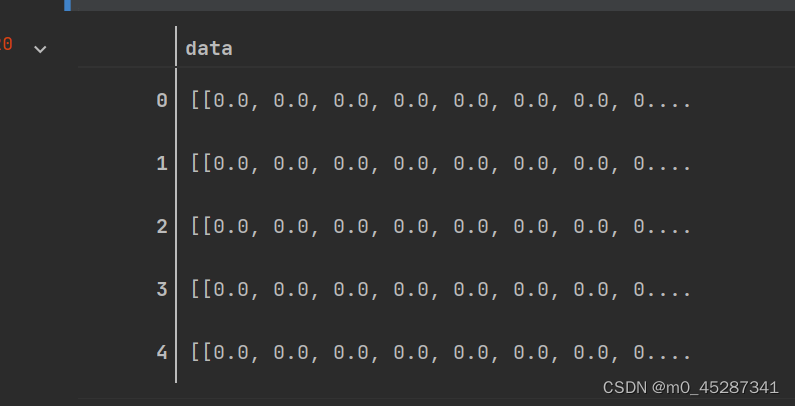Click the red cell execution number
Viewport: 795px width, 406px height.
click(x=6, y=45)
